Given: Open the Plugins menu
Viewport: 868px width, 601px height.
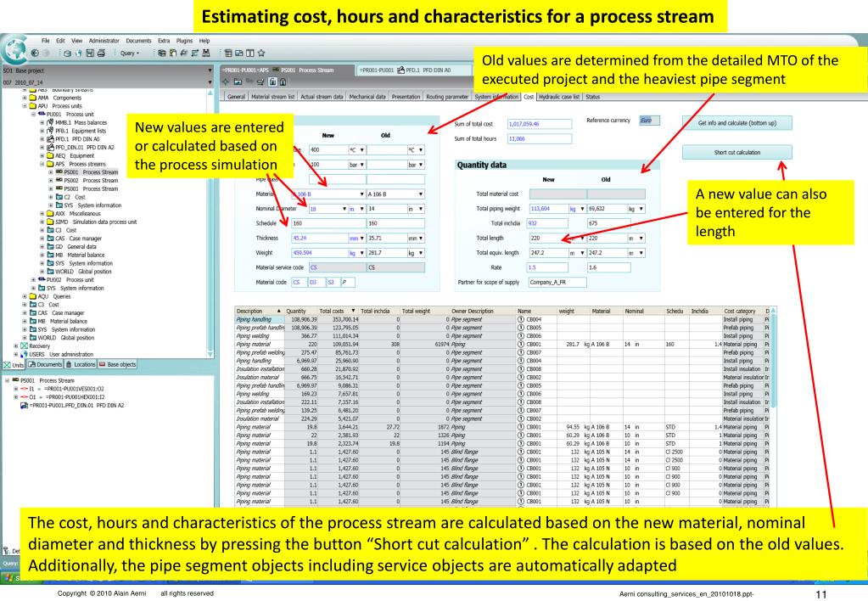Looking at the screenshot, I should coord(184,41).
